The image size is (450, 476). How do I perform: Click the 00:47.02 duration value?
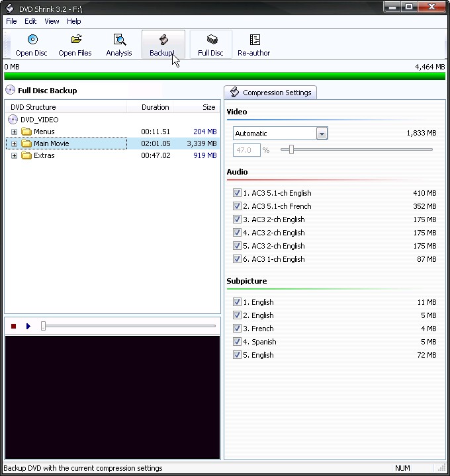pyautogui.click(x=156, y=155)
